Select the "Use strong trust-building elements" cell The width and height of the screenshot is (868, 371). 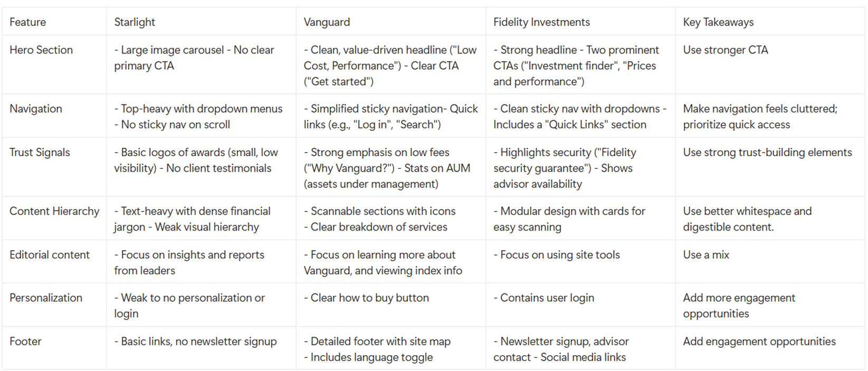(767, 153)
